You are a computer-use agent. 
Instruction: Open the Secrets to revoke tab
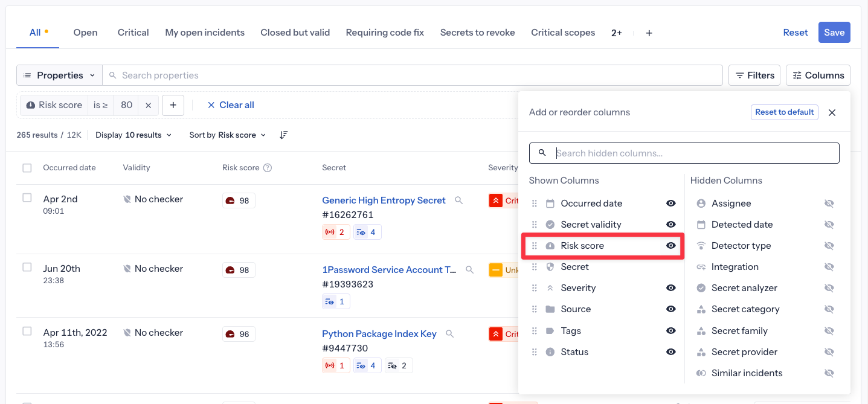click(477, 33)
